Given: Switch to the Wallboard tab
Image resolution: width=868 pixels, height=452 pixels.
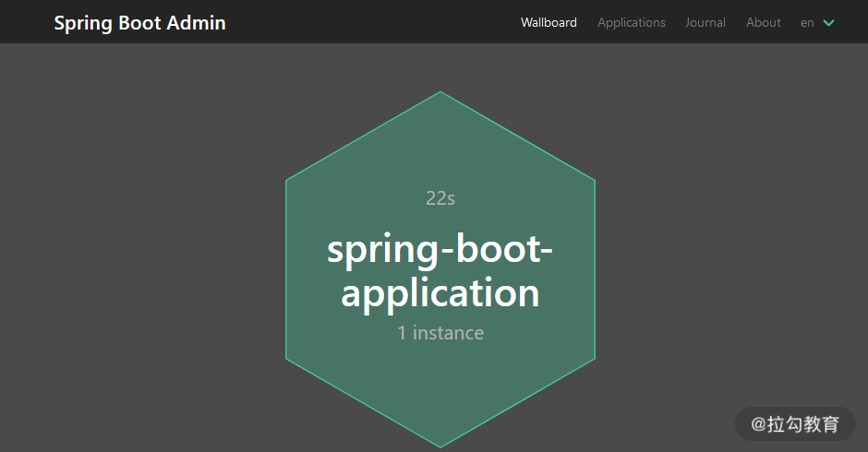Looking at the screenshot, I should 549,23.
